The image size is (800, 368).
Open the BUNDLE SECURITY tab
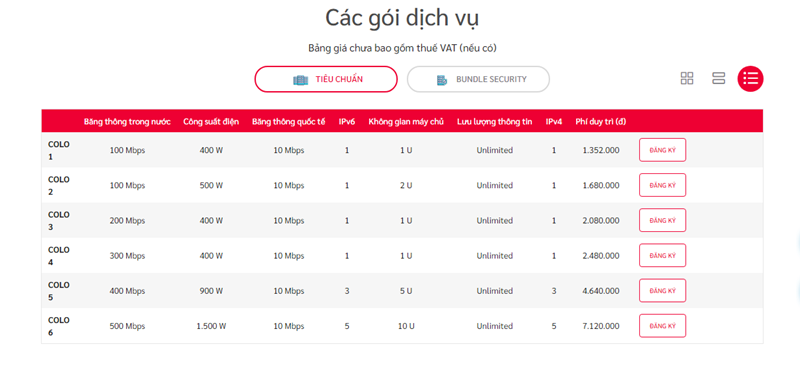478,79
